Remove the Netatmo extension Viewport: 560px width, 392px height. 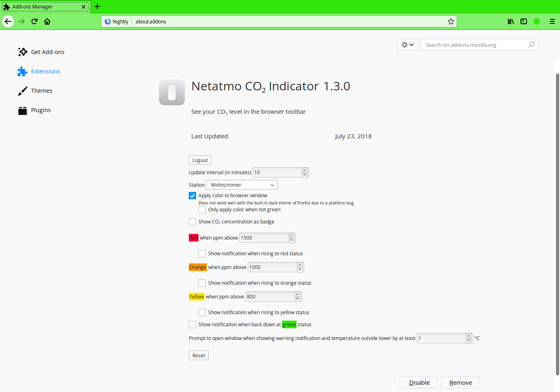coord(460,382)
